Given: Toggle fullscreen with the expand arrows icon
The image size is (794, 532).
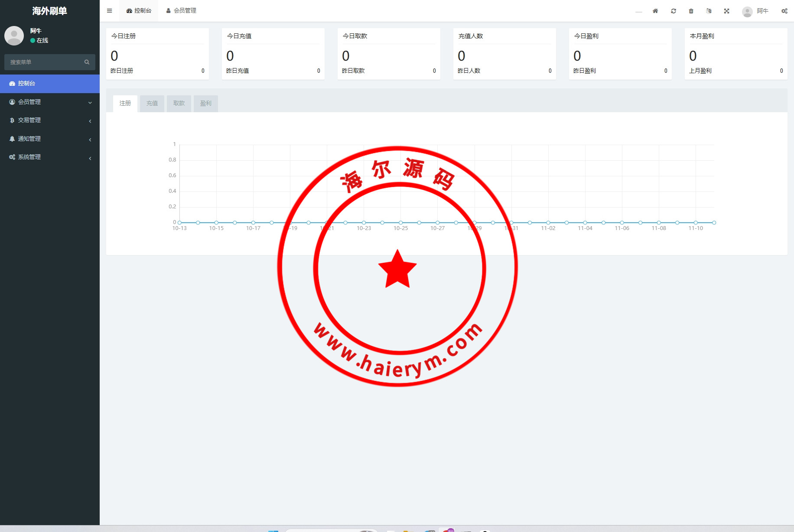Looking at the screenshot, I should tap(727, 11).
